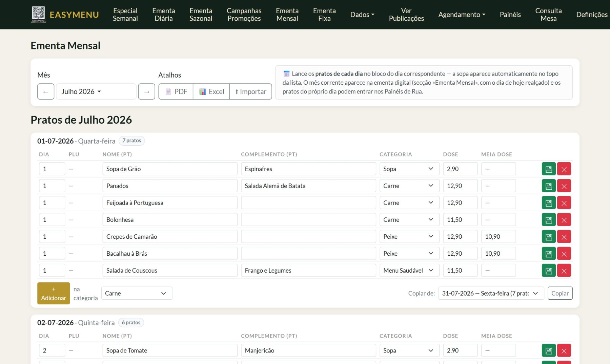Save the Panados row
Screen dimensions: 610x364
click(549, 186)
